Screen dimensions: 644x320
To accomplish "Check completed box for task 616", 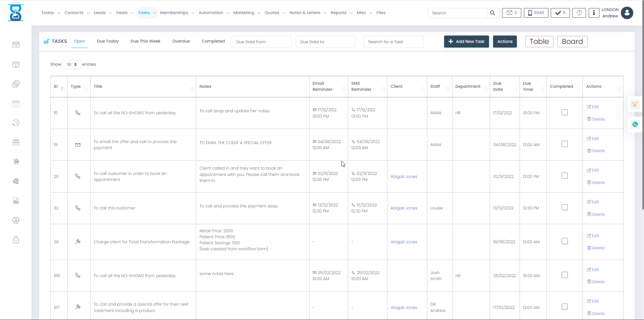I will point(565,275).
